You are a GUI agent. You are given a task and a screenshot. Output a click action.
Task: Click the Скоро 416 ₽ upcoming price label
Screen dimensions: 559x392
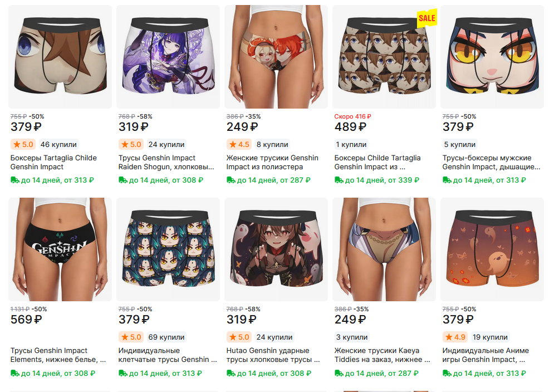pyautogui.click(x=352, y=116)
